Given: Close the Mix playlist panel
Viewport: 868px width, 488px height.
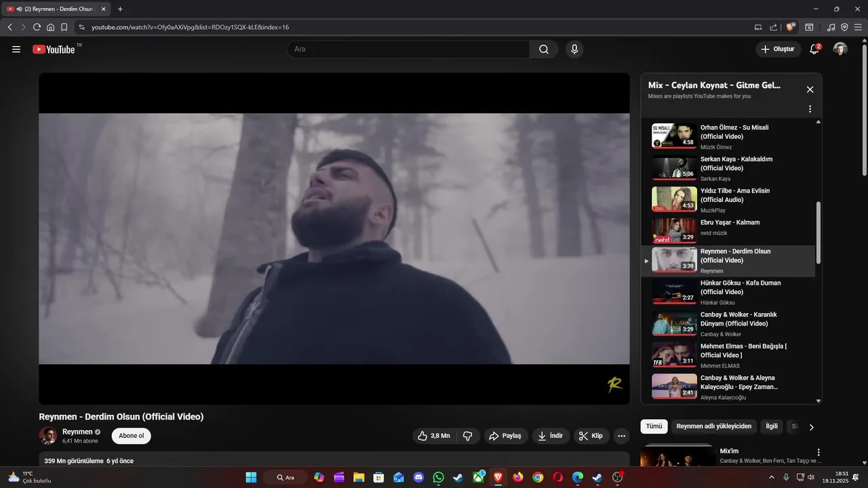Looking at the screenshot, I should click(x=810, y=89).
